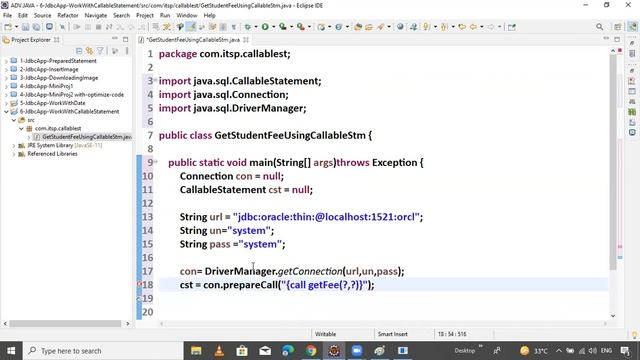Open the Project menu
The width and height of the screenshot is (640, 360).
144,16
